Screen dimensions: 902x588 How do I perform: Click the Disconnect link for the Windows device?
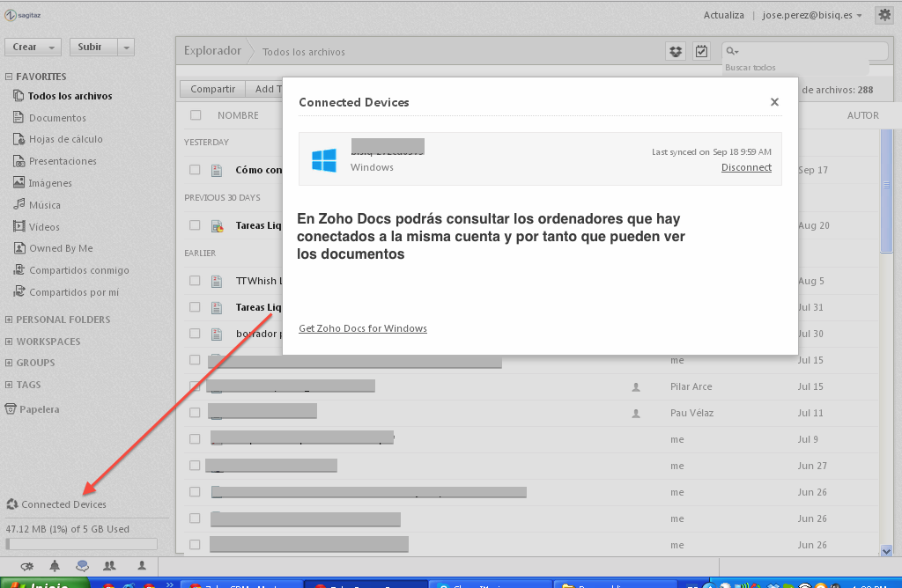(746, 167)
